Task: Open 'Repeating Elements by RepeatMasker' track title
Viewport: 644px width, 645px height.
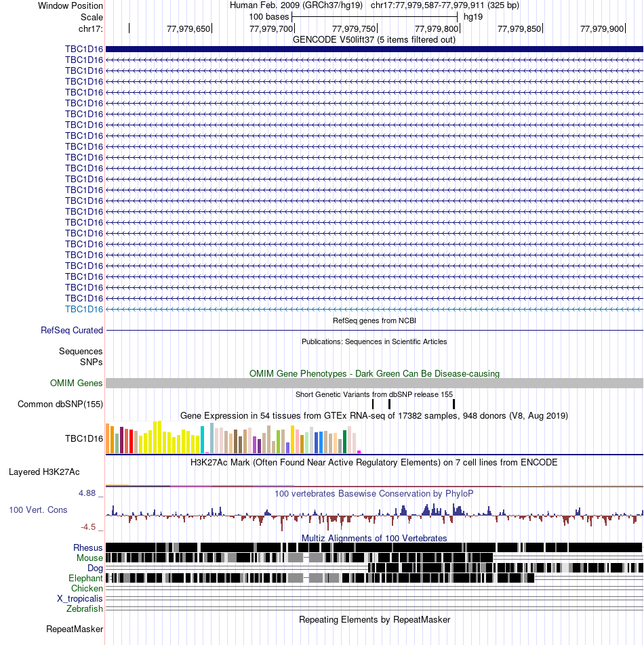Action: pos(374,619)
